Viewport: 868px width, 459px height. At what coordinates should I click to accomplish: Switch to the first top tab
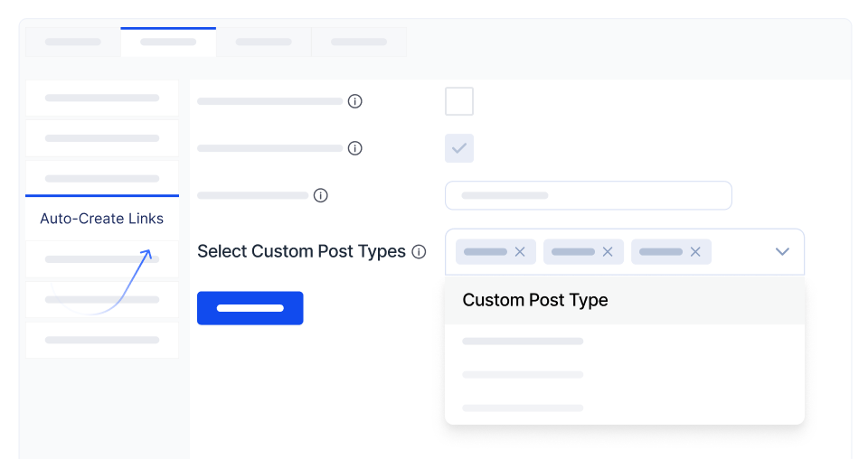coord(72,42)
